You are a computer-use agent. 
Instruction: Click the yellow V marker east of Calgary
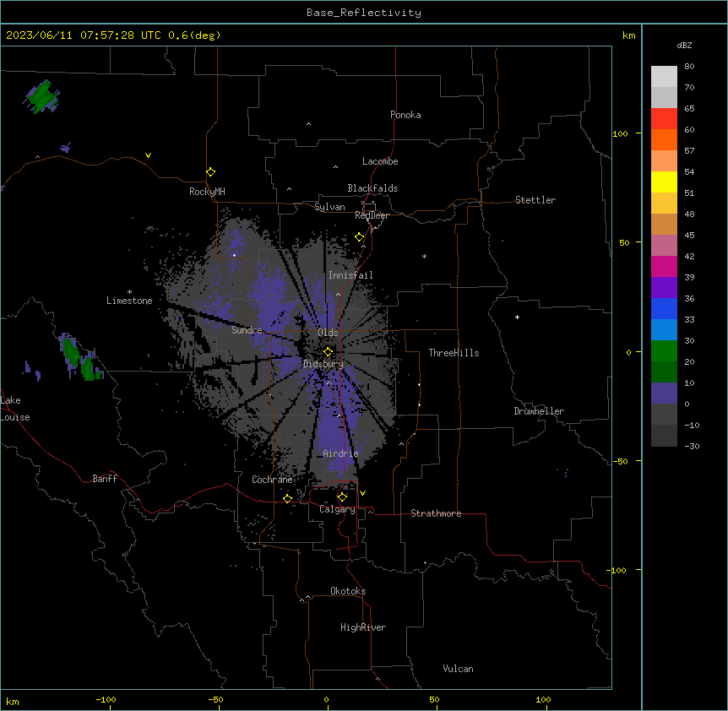(362, 493)
